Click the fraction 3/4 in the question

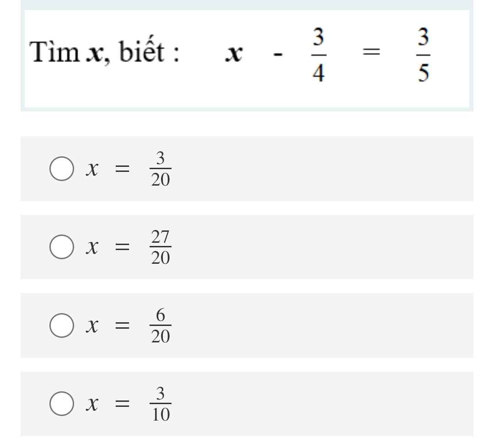[x=319, y=55]
